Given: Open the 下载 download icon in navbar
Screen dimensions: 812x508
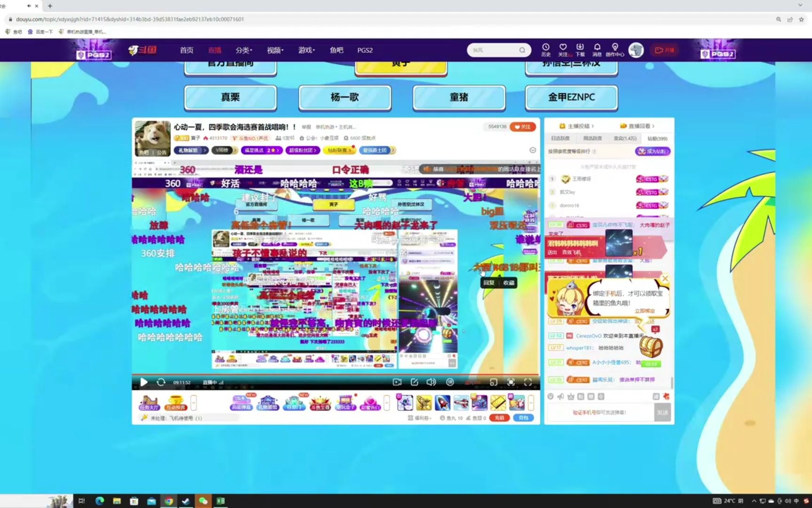Looking at the screenshot, I should click(580, 50).
